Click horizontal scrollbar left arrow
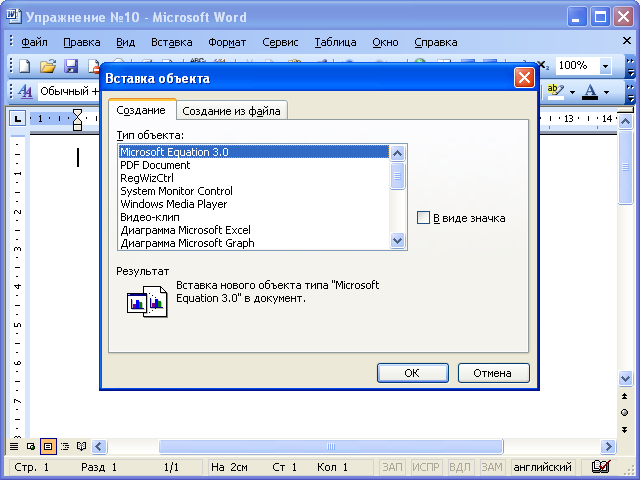Screen dimensions: 640x480 click(x=99, y=447)
